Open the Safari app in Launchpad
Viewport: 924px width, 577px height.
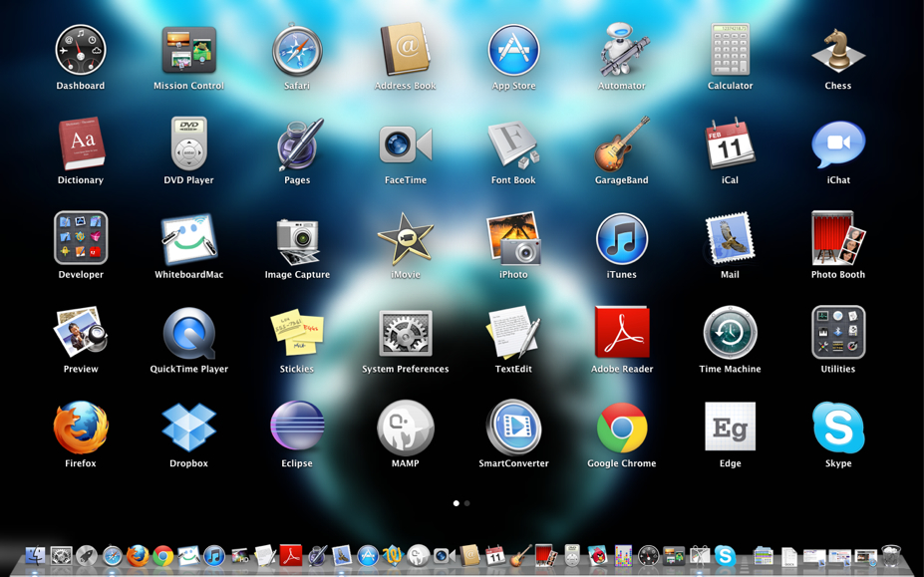[297, 50]
